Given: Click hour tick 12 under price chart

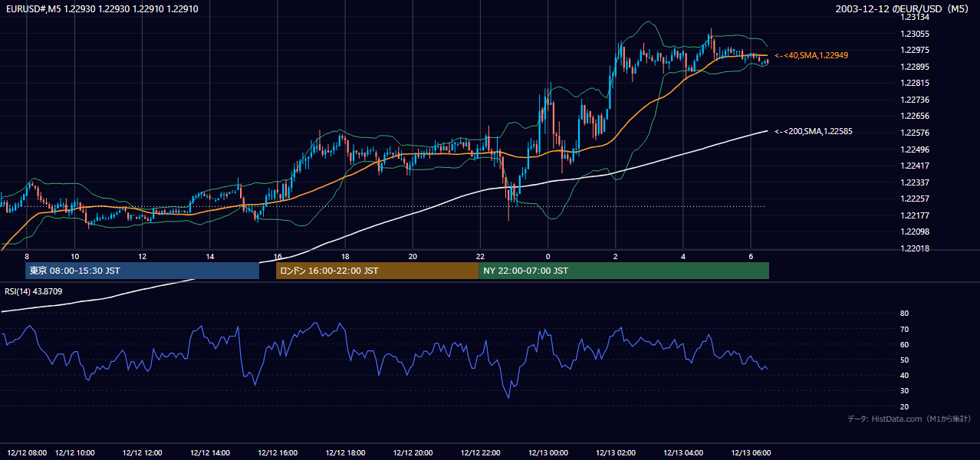Looking at the screenshot, I should point(143,256).
